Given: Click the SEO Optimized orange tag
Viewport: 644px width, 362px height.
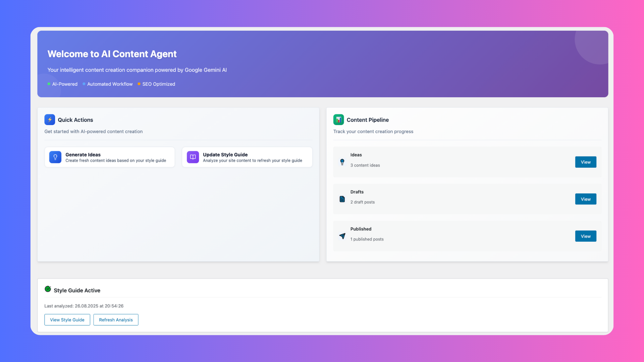Looking at the screenshot, I should [156, 84].
